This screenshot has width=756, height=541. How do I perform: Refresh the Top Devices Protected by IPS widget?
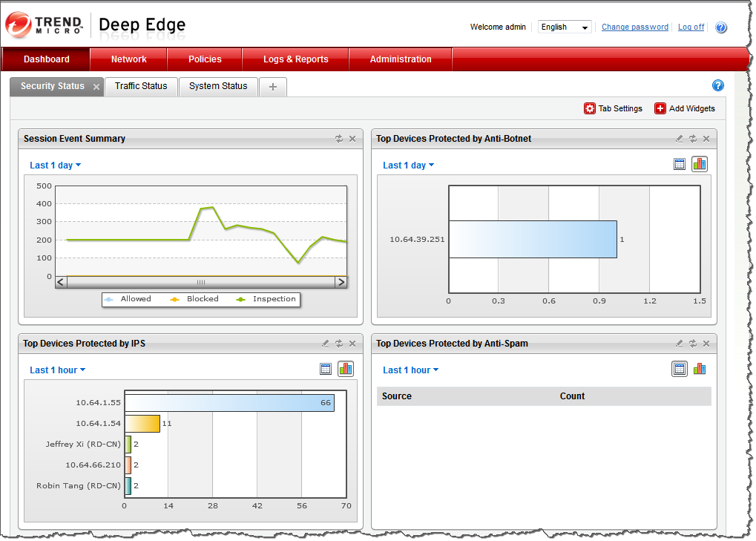click(339, 344)
